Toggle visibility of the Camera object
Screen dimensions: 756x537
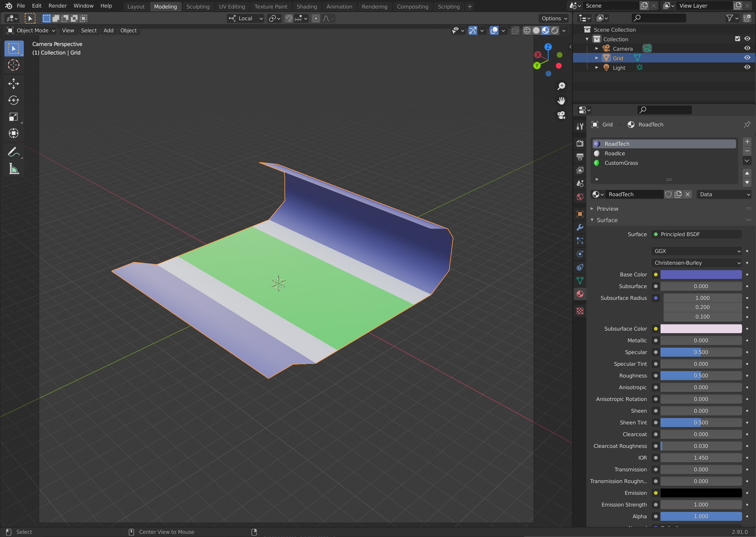coord(748,48)
